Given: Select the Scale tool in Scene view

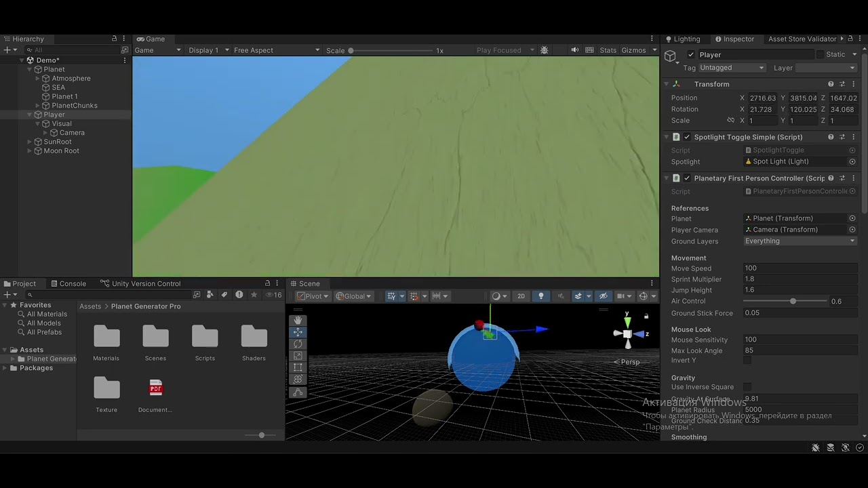Looking at the screenshot, I should coord(298,356).
